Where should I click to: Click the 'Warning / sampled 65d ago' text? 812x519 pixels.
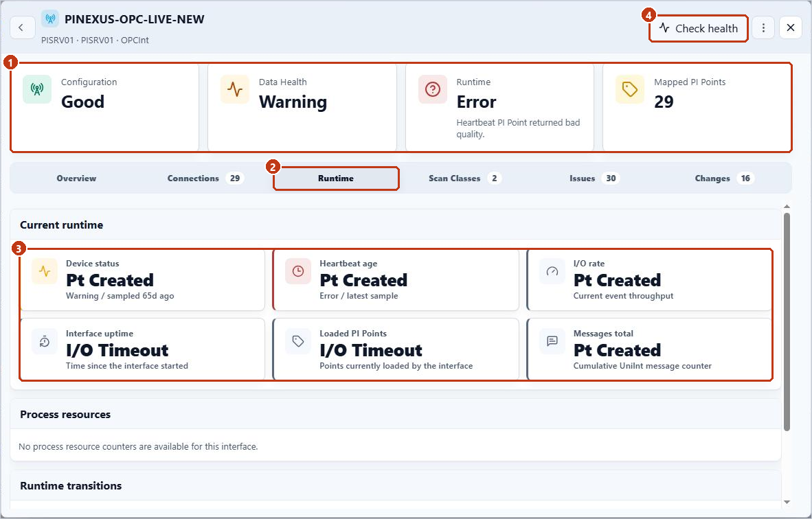click(x=120, y=296)
